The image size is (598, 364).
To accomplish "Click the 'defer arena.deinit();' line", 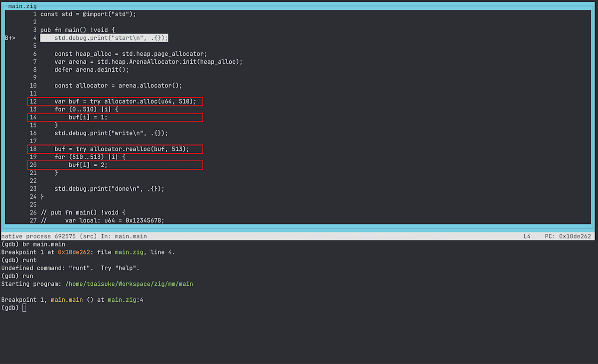I will coord(92,70).
